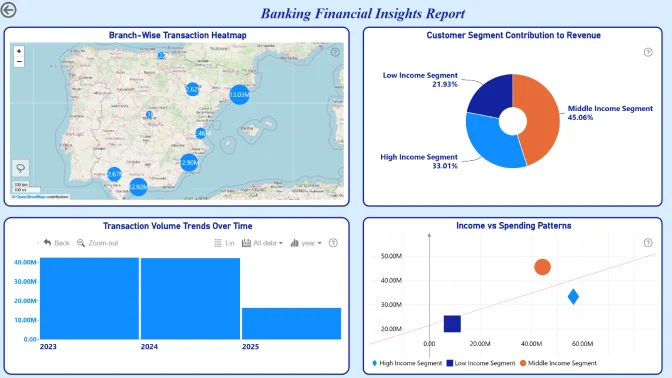Zoom out of the map with minus button
The height and width of the screenshot is (378, 672).
[x=19, y=62]
